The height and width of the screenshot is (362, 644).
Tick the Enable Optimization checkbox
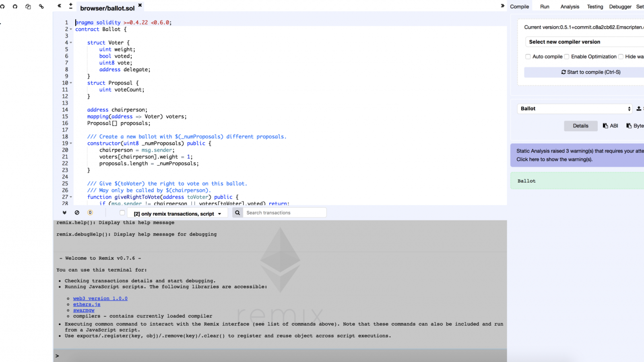[x=567, y=57]
